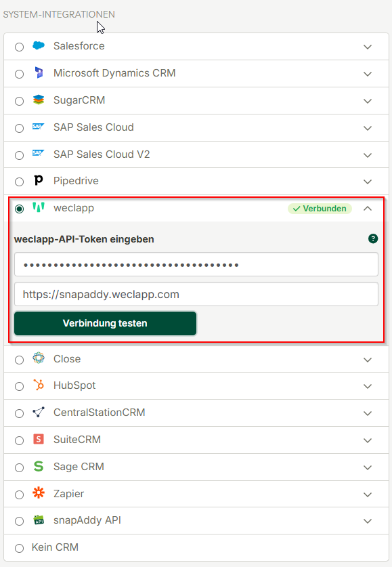Click the Microsoft Dynamics CRM logo icon
The image size is (392, 567).
point(39,72)
